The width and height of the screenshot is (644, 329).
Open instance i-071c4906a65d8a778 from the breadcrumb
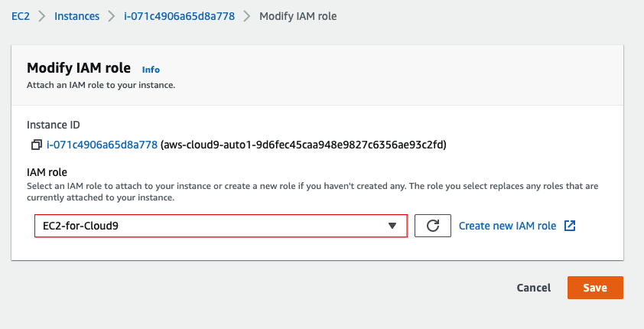180,16
